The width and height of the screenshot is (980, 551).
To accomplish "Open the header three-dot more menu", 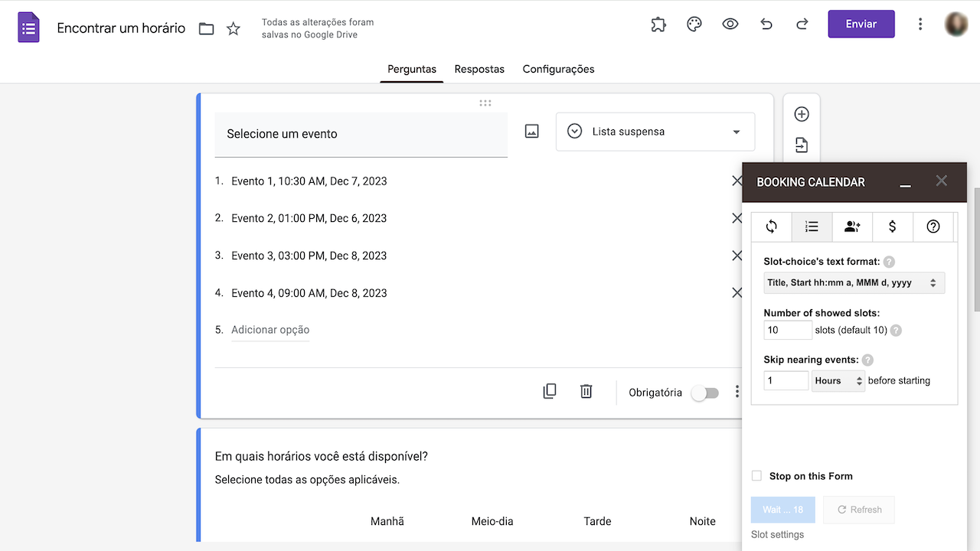I will (x=920, y=24).
